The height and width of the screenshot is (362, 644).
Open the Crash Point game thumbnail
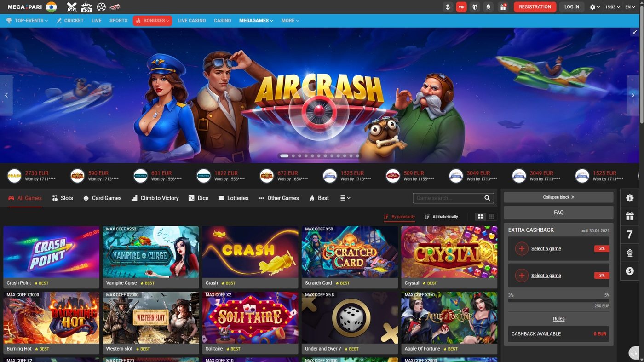[52, 252]
